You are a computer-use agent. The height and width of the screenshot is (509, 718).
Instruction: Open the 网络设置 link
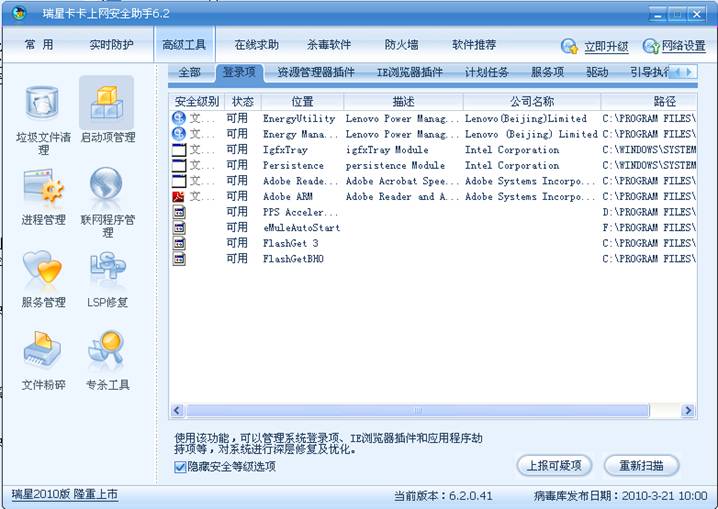[684, 46]
